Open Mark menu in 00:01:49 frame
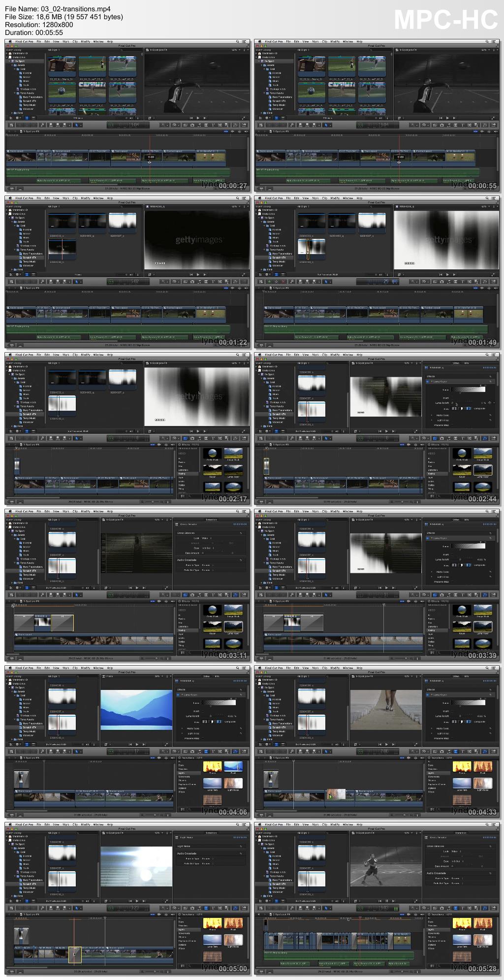The width and height of the screenshot is (504, 980). point(315,198)
